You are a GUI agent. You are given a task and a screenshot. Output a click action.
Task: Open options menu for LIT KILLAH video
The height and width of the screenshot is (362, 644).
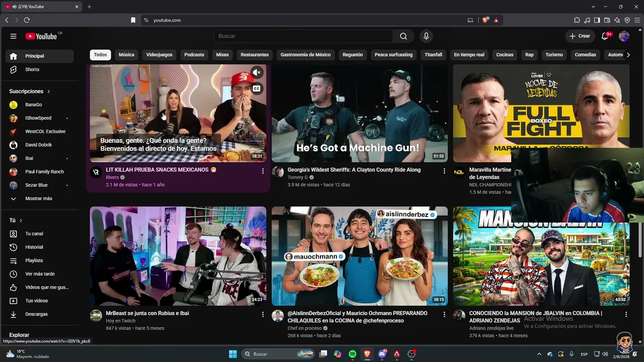(263, 171)
